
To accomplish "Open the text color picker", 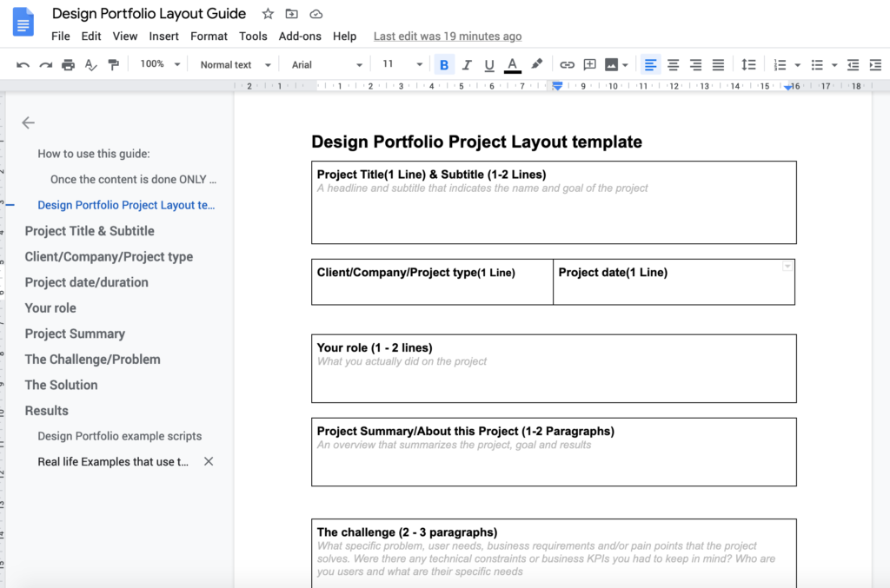I will tap(512, 64).
